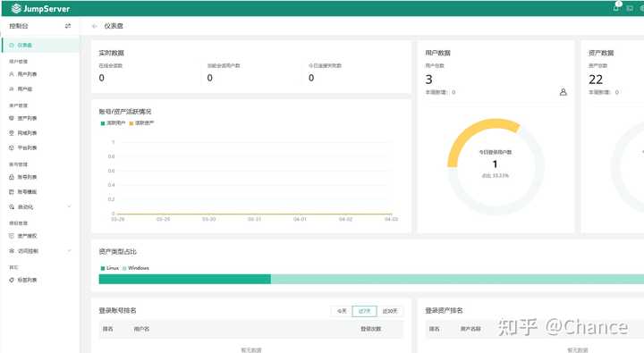Open the notification bell in header
The width and height of the screenshot is (644, 353).
click(616, 7)
